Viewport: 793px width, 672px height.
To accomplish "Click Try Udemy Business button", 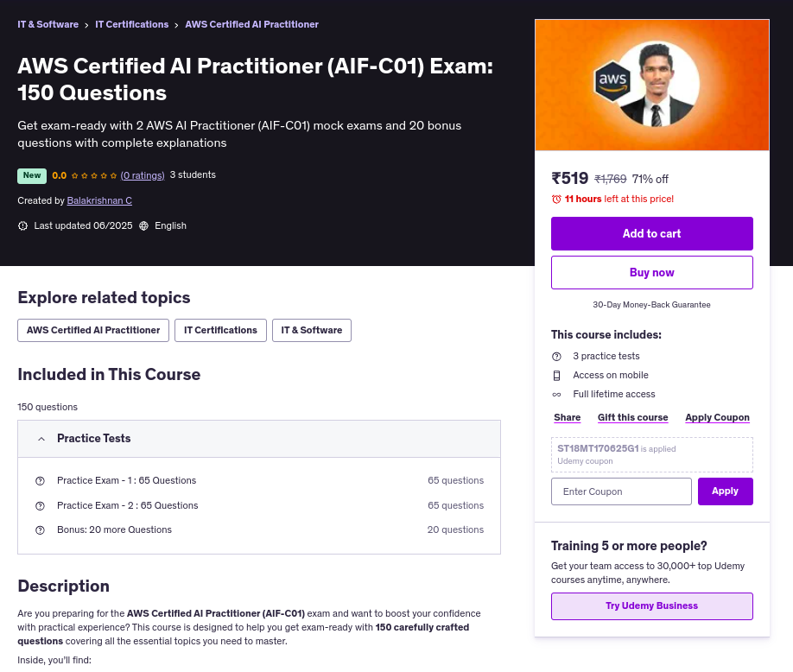I will 651,605.
